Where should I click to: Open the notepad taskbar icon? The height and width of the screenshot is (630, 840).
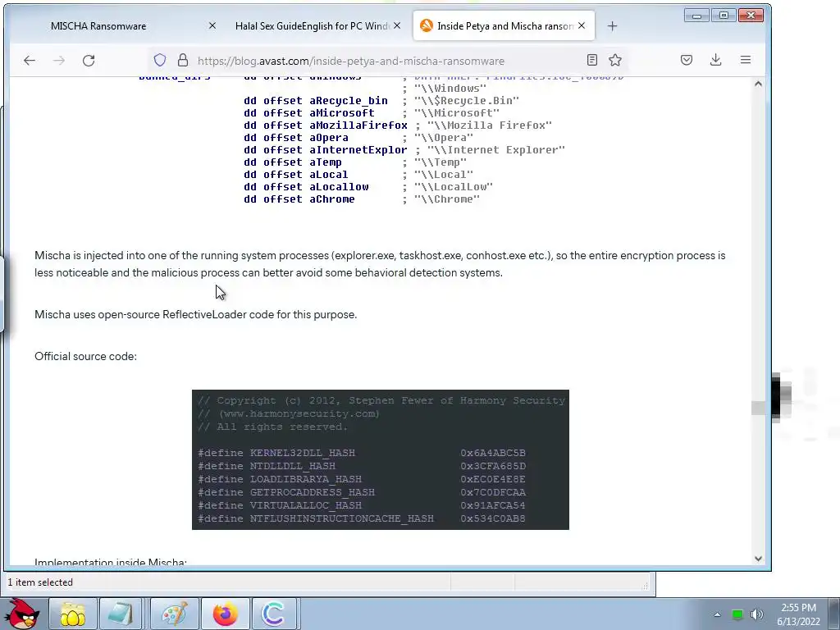(x=119, y=614)
